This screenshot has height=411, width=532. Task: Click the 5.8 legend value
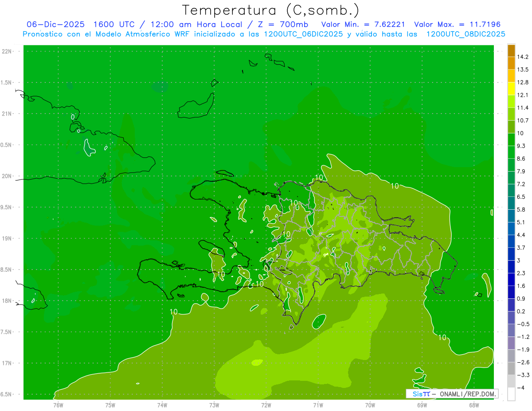tap(521, 210)
